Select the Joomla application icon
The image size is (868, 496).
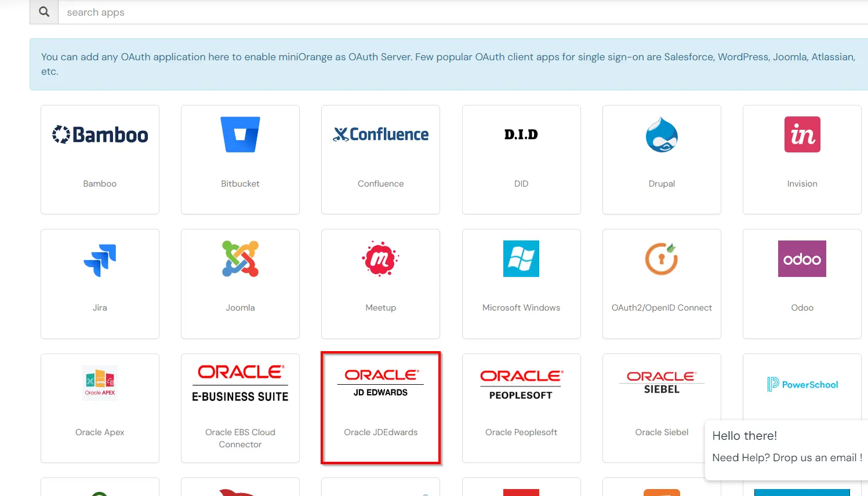240,284
